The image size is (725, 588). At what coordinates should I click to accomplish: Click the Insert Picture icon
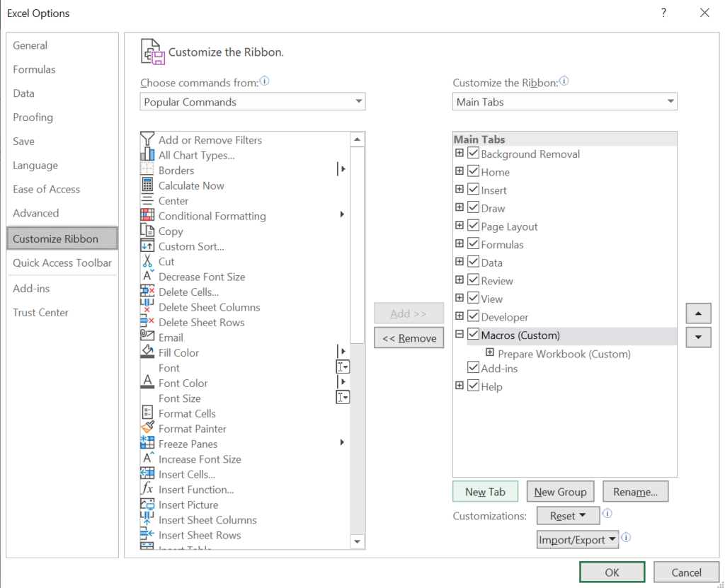147,505
